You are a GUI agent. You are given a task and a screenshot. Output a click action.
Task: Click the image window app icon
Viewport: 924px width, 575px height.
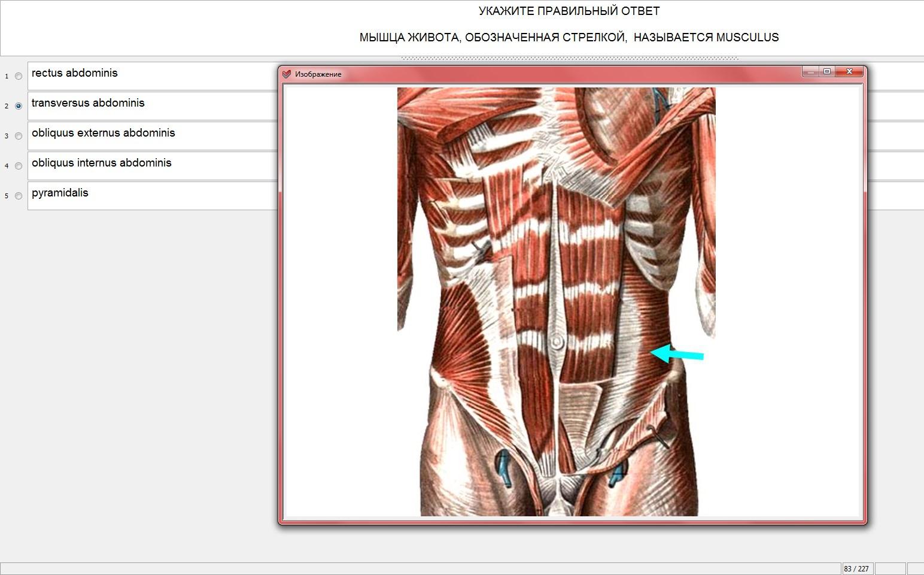(287, 74)
